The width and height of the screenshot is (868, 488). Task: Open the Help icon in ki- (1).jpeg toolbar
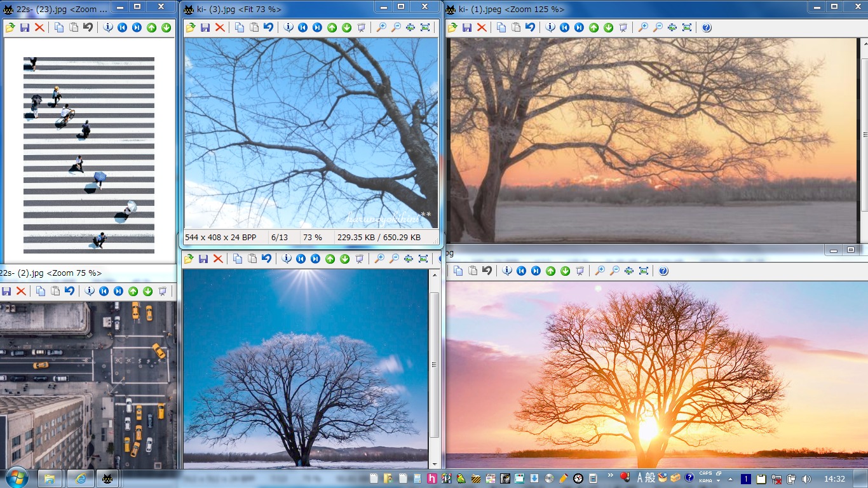(707, 27)
